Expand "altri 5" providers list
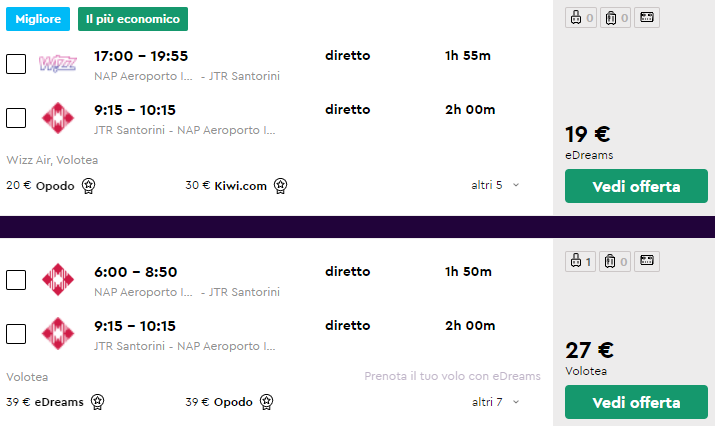 [496, 185]
